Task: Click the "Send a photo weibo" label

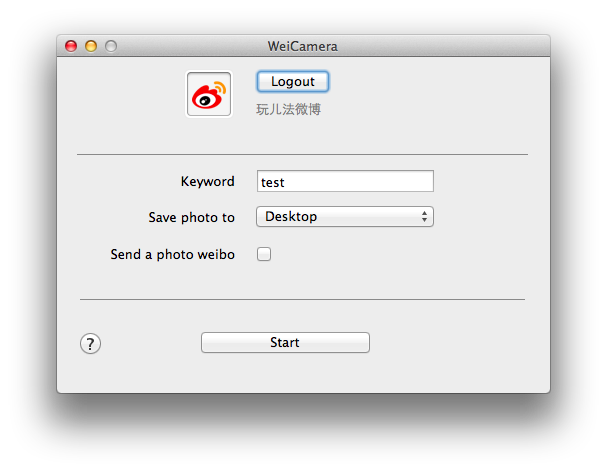Action: pos(173,254)
